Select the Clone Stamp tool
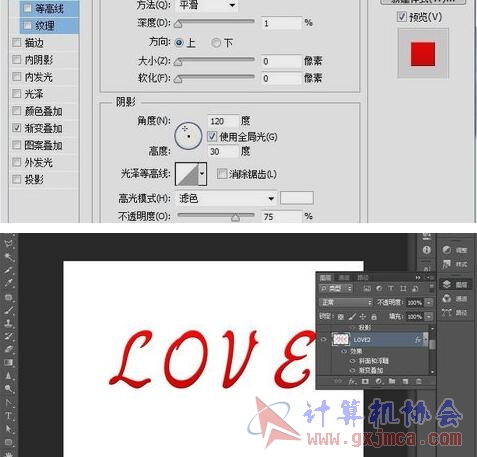477x457 pixels. click(x=9, y=323)
